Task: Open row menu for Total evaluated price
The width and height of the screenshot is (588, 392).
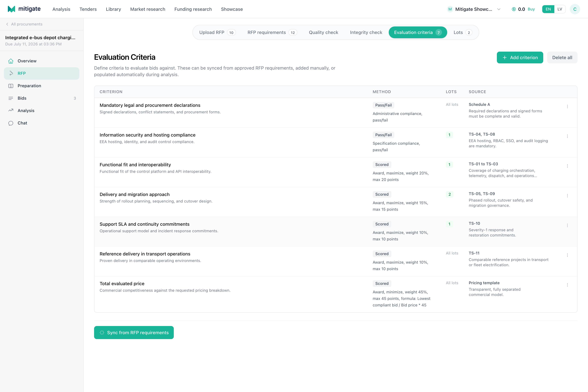Action: [x=567, y=285]
